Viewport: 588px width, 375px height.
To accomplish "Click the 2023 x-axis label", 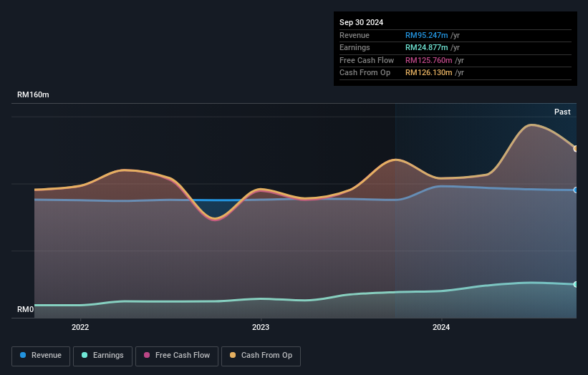I will (261, 327).
